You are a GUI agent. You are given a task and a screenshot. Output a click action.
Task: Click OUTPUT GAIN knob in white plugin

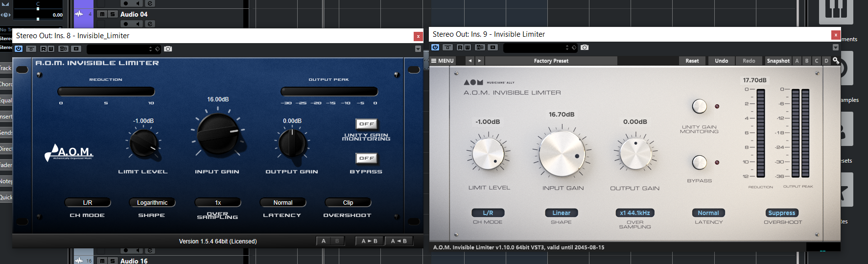(635, 154)
